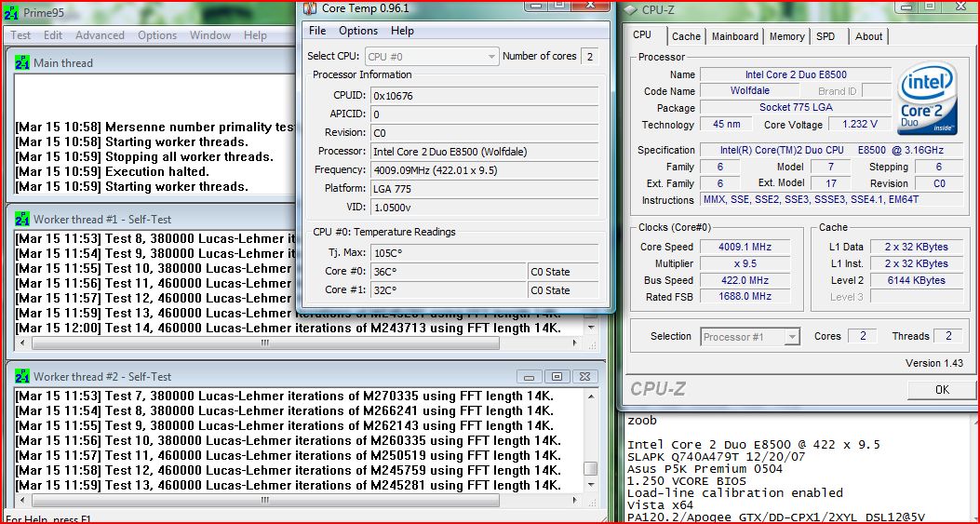Image resolution: width=980 pixels, height=524 pixels.
Task: Switch to the Mainboard tab in CPU-Z
Action: pos(735,36)
